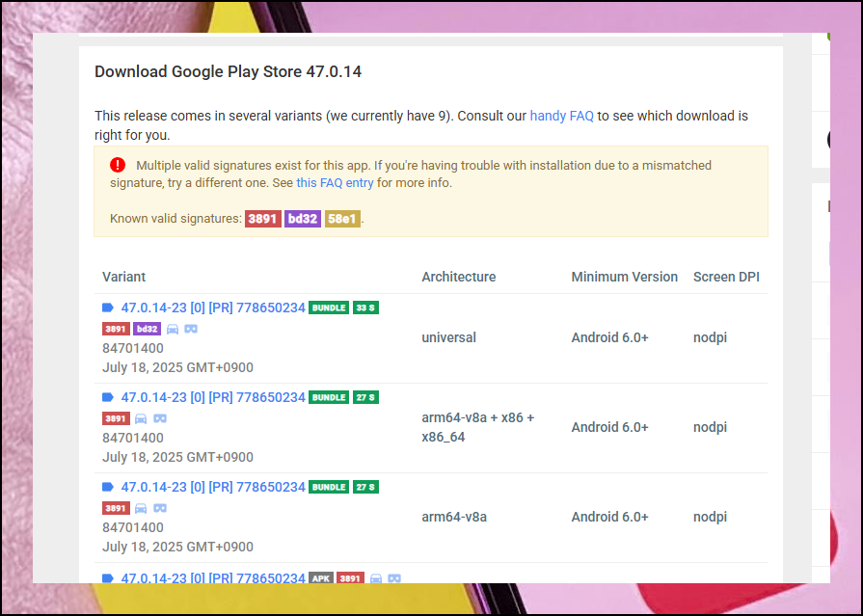Image resolution: width=863 pixels, height=616 pixels.
Task: Click 27 S badge in arm64-v8a only row
Action: [365, 487]
